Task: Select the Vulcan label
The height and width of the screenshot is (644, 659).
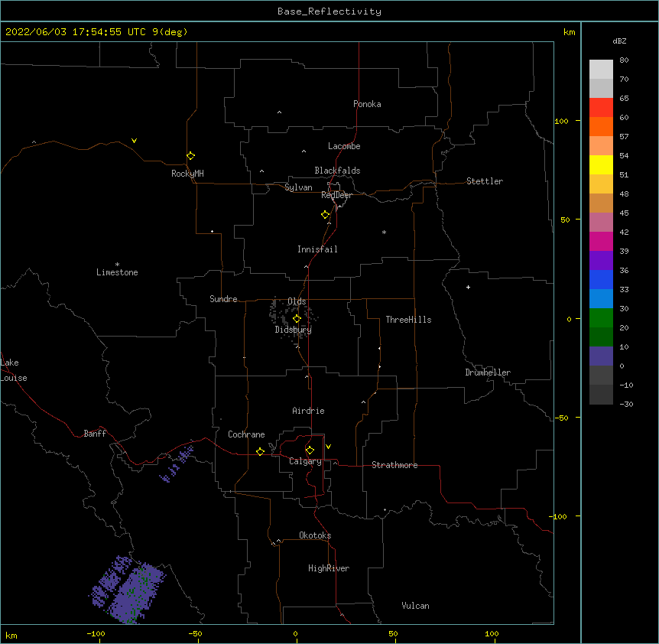Action: [x=415, y=606]
